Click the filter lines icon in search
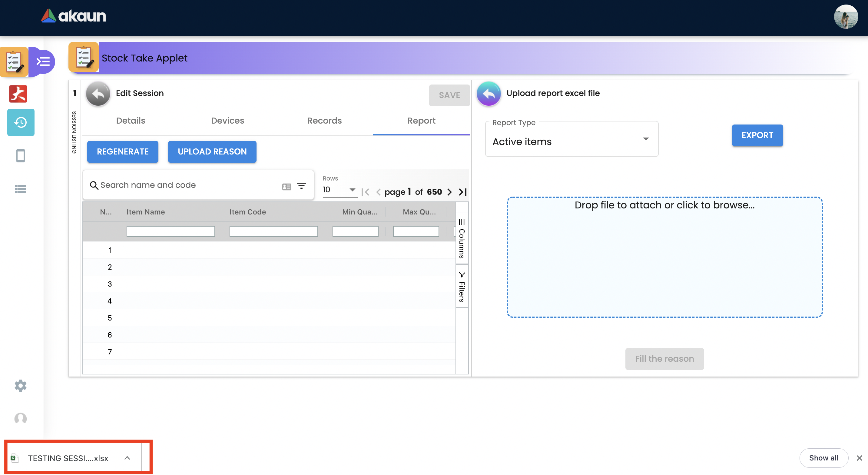868x475 pixels. (x=301, y=185)
